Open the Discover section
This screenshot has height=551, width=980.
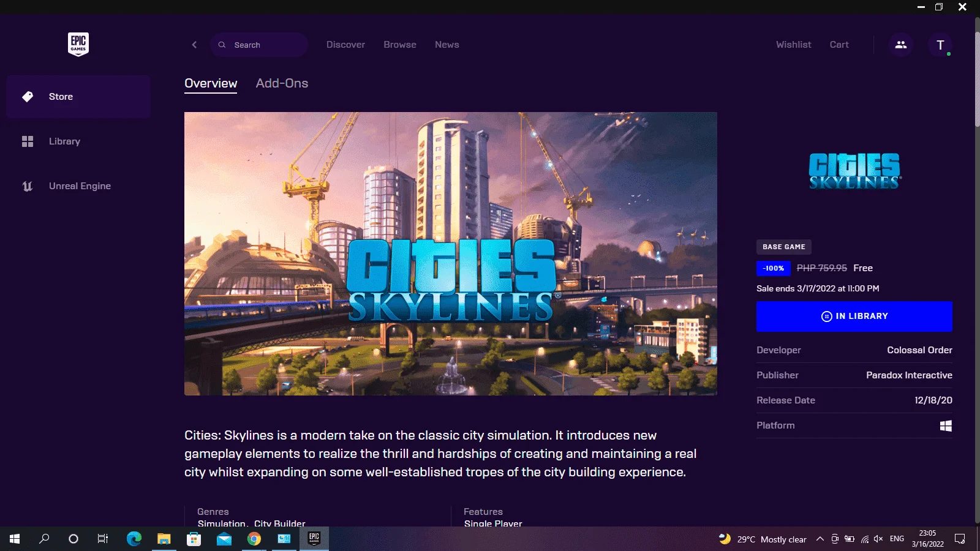point(345,45)
